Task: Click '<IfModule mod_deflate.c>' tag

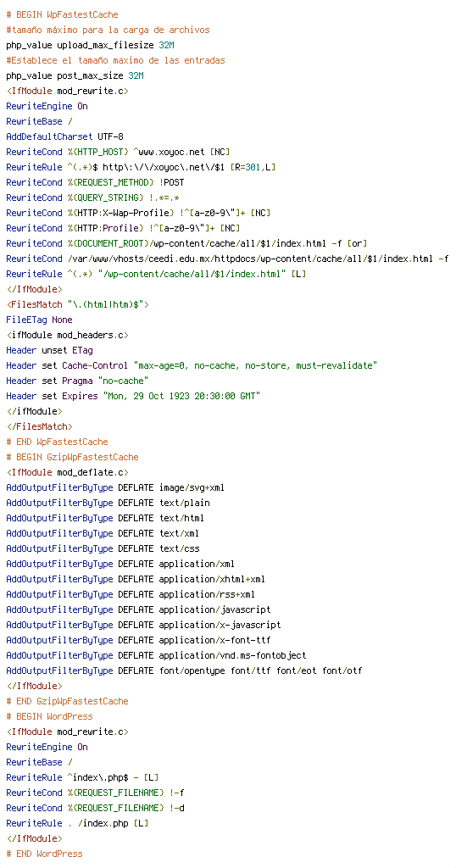Action: [x=68, y=472]
